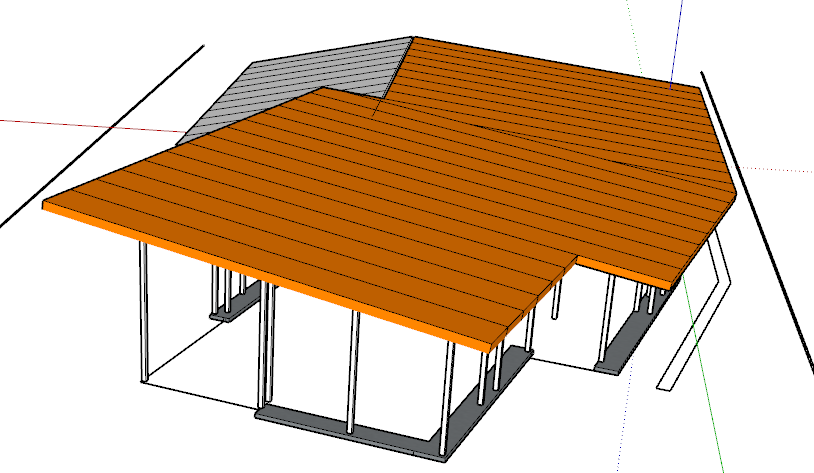Viewport: 814px width, 473px height.
Task: Select the thick black line on right
Action: pyautogui.click(x=758, y=221)
